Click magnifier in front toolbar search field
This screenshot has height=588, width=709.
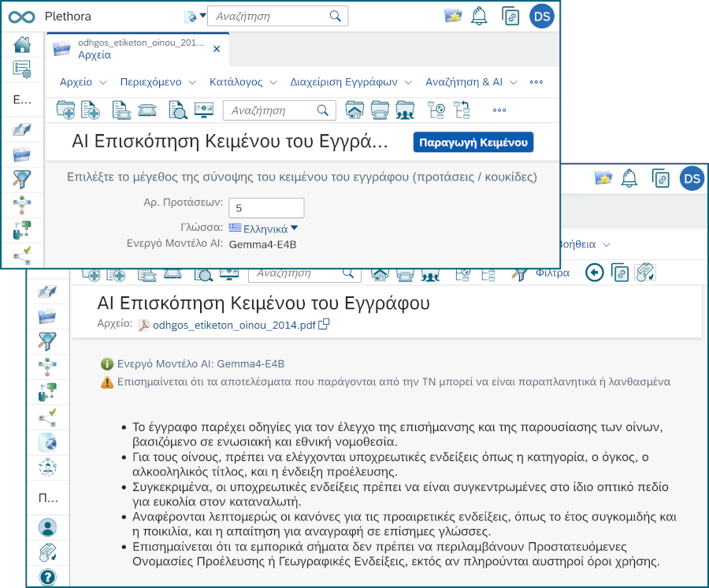pos(322,110)
